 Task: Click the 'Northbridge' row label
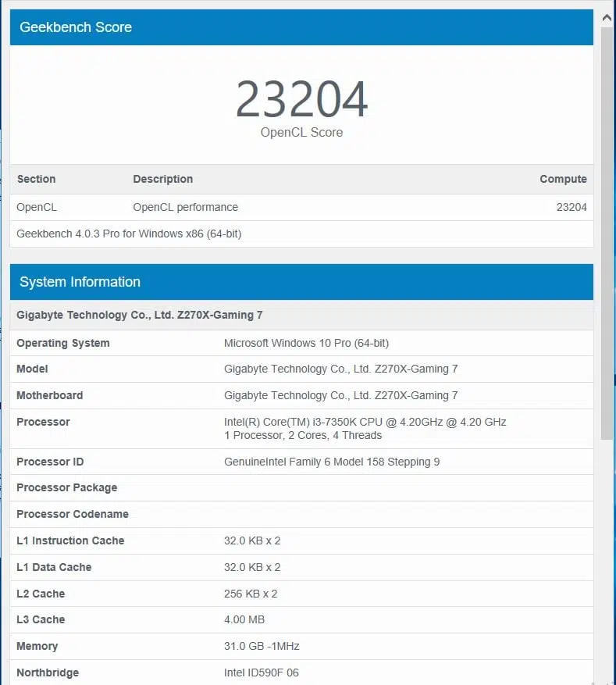48,673
